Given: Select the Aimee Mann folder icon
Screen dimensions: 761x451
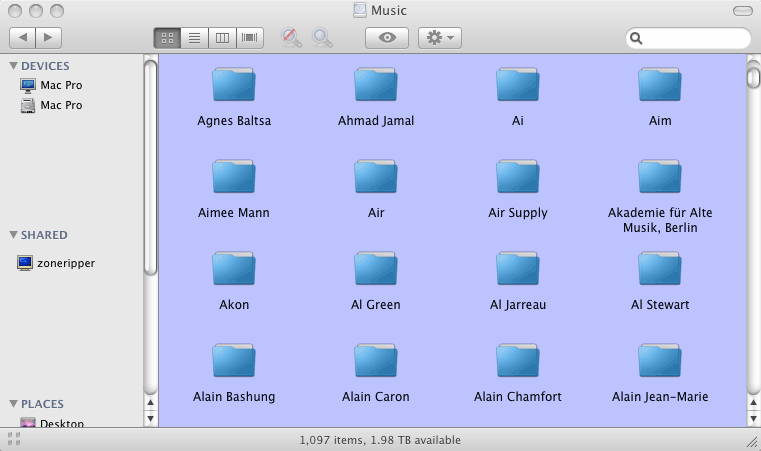Looking at the screenshot, I should pyautogui.click(x=234, y=177).
